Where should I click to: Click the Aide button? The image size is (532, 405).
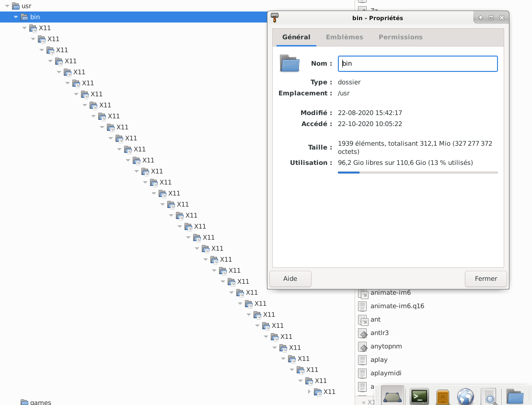(290, 278)
